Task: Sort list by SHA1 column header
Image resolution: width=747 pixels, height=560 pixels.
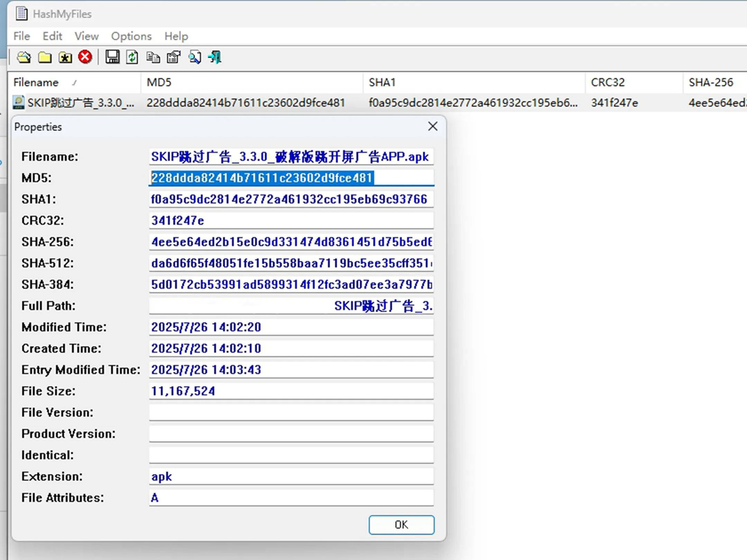Action: pos(474,82)
